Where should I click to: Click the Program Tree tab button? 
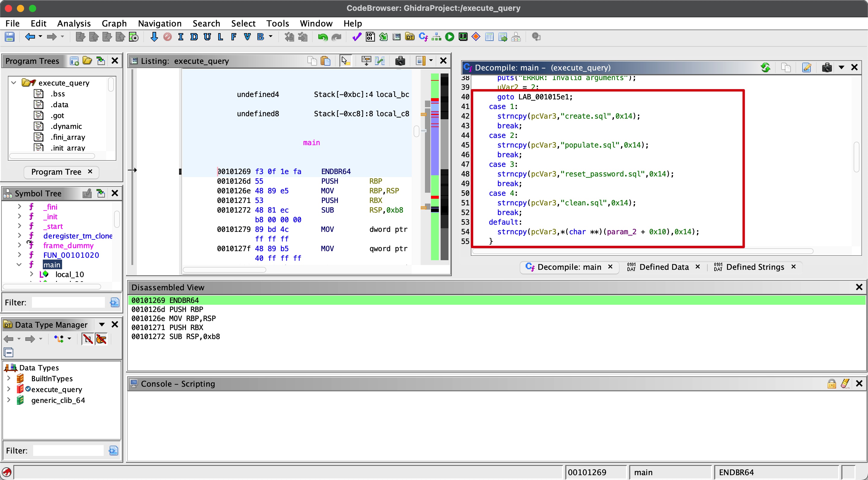pos(56,172)
